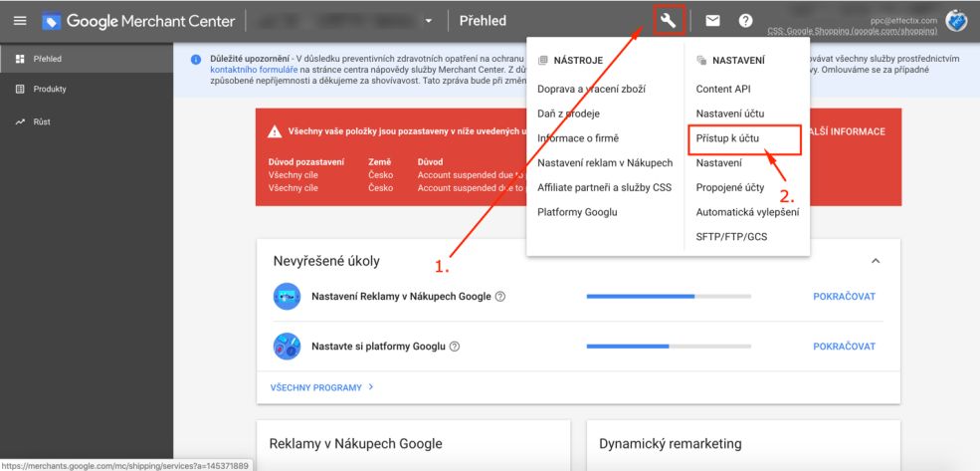
Task: Click progress bar for Nastavte si platformy Googlu
Action: tap(669, 346)
